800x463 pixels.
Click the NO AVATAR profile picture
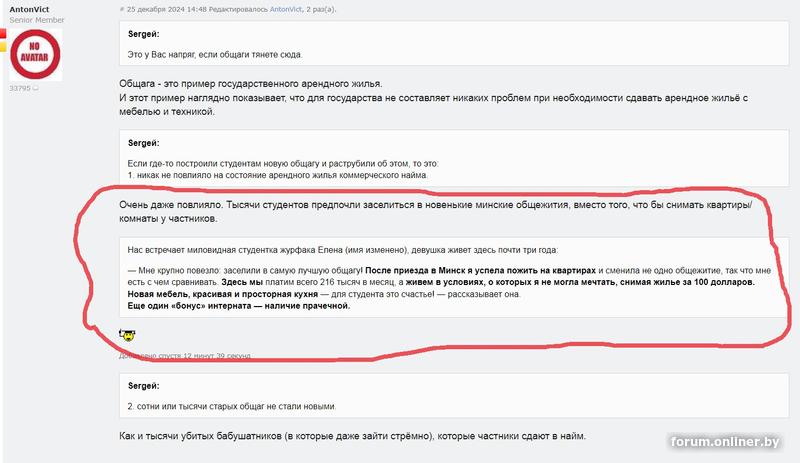(35, 55)
